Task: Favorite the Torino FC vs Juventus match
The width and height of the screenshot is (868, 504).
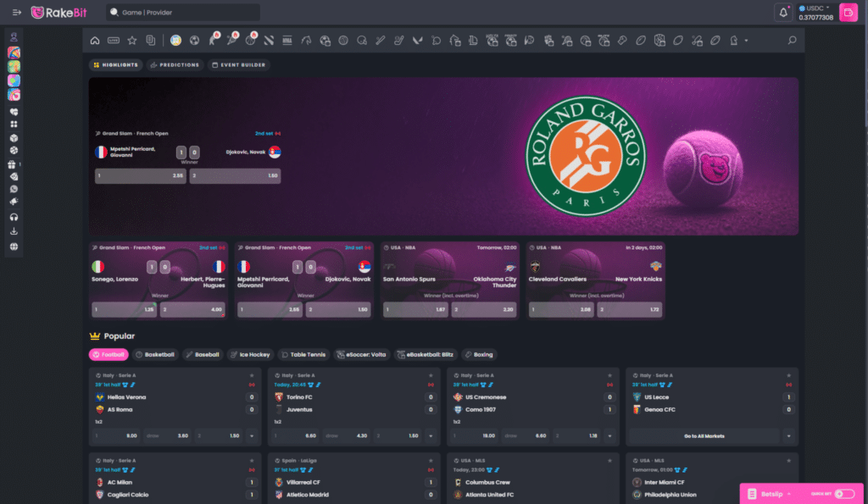Action: [431, 375]
